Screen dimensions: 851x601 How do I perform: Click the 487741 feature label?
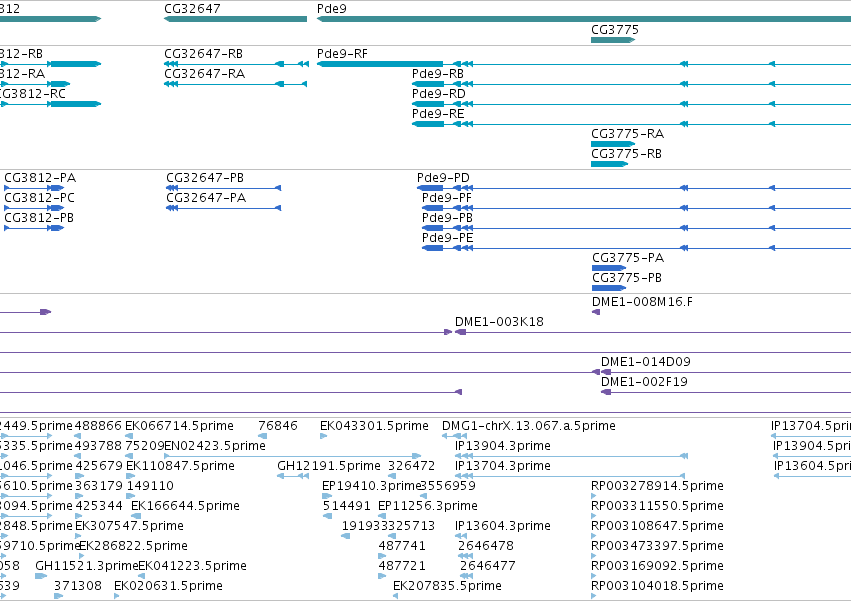click(402, 546)
